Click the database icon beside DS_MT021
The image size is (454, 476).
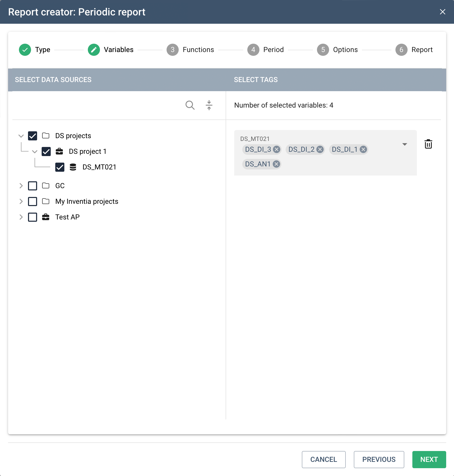[x=73, y=167]
